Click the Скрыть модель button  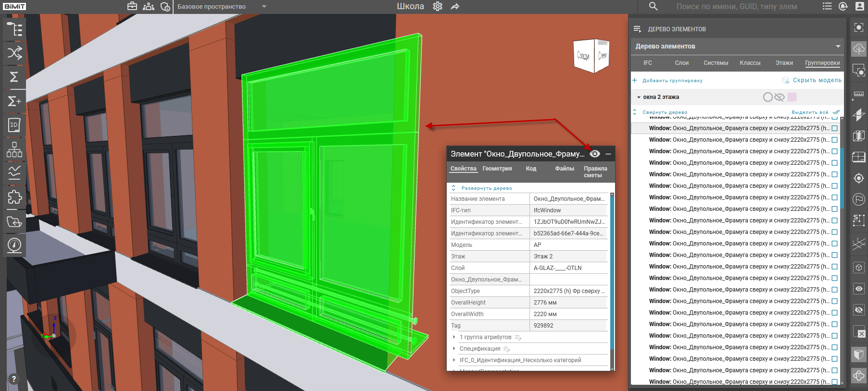[x=817, y=80]
